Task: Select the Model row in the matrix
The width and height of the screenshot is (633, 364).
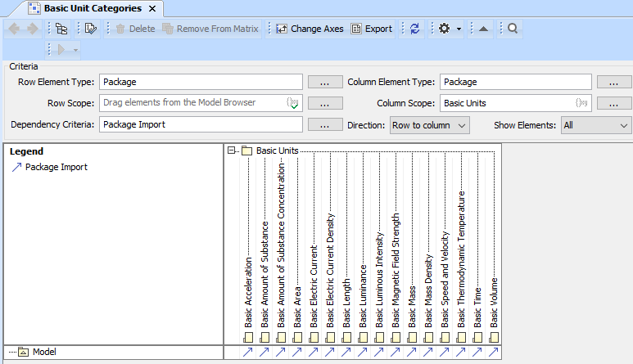Action: click(x=43, y=352)
